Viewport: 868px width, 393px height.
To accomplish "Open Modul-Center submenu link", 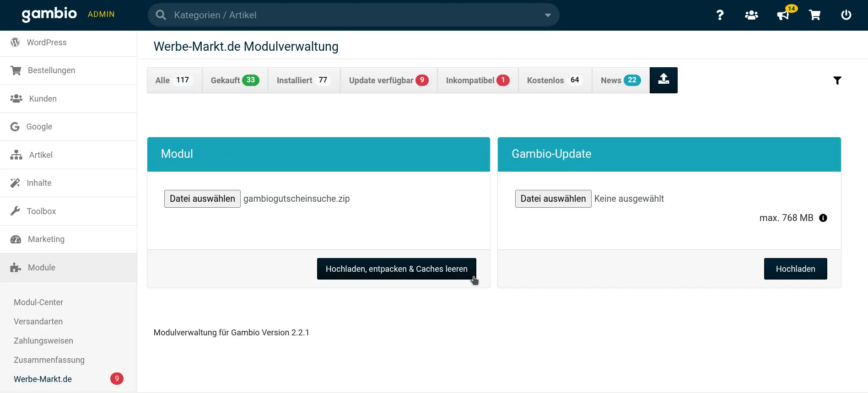I will tap(38, 302).
